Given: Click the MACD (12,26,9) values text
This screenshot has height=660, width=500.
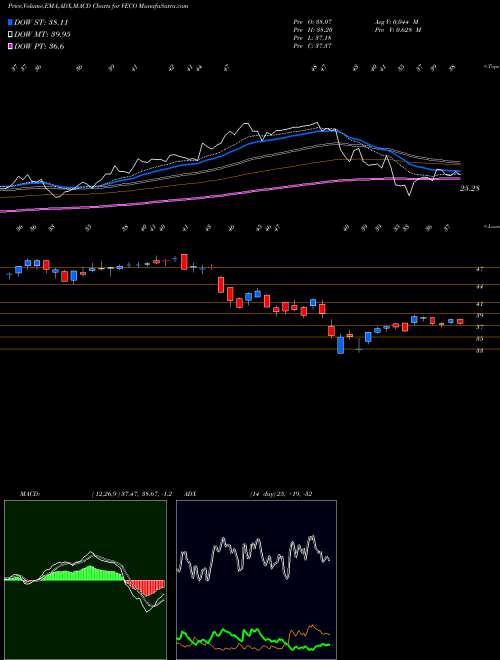Looking at the screenshot, I should click(x=131, y=494).
